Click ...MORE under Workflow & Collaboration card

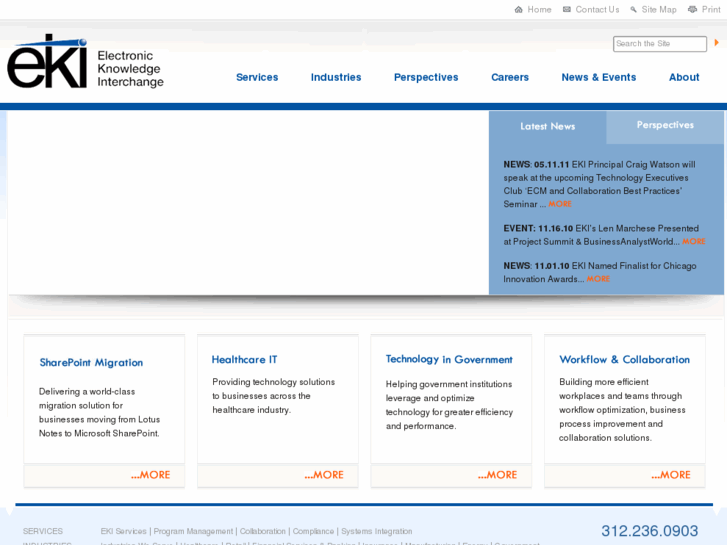tap(671, 475)
